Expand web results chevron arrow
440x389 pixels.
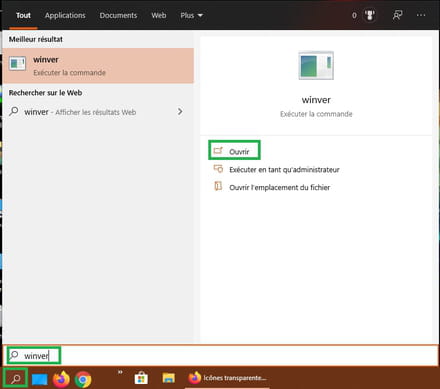pos(180,111)
